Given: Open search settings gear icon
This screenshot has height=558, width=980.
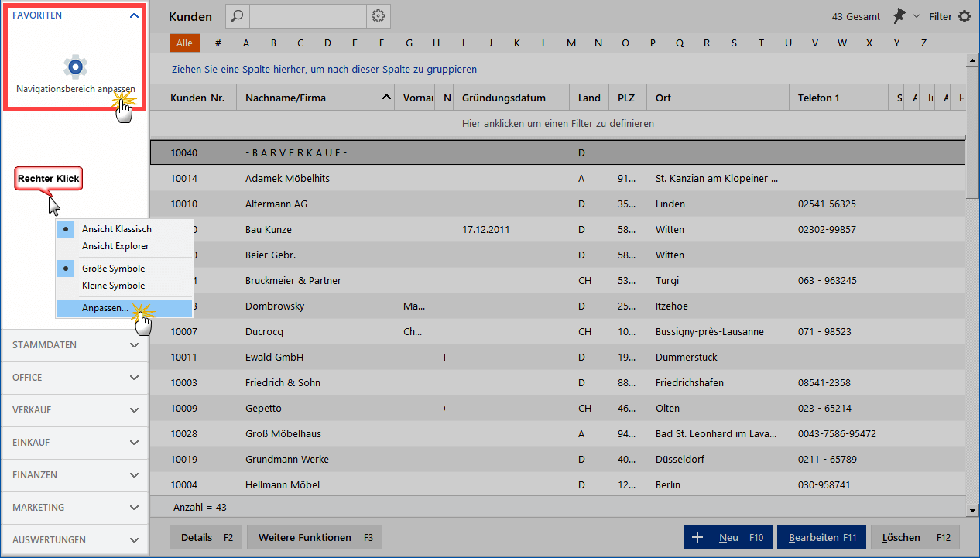Looking at the screenshot, I should coord(378,16).
